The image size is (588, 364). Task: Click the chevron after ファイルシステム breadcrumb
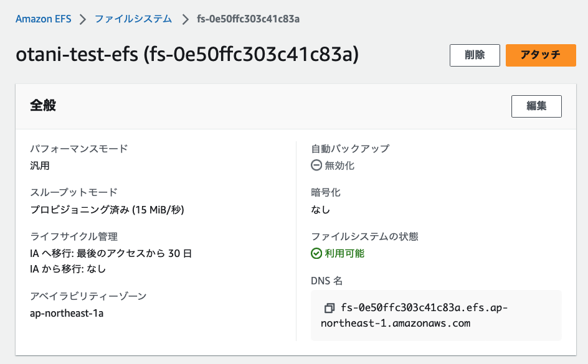(184, 19)
